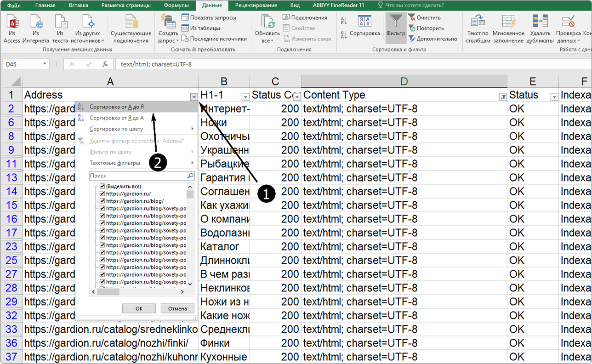Image resolution: width=592 pixels, height=364 pixels.
Task: Click the filter list's horizontal scrollbar thumb
Action: (x=108, y=291)
